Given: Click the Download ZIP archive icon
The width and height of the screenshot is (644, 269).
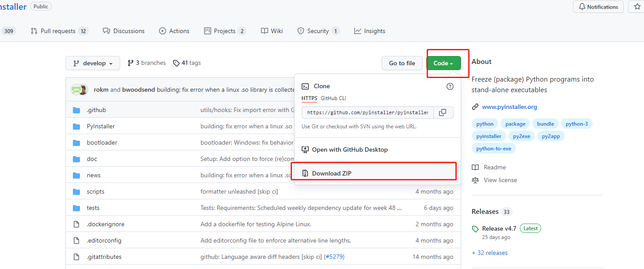Looking at the screenshot, I should pos(305,173).
